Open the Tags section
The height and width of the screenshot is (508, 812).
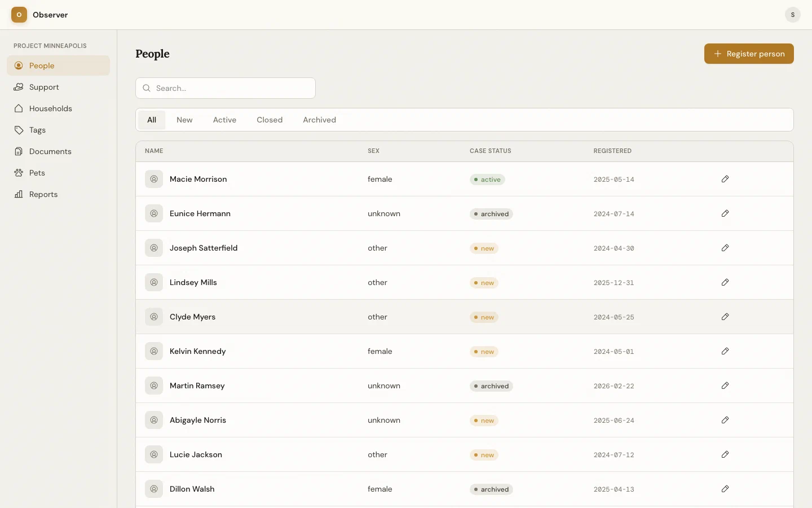point(37,130)
